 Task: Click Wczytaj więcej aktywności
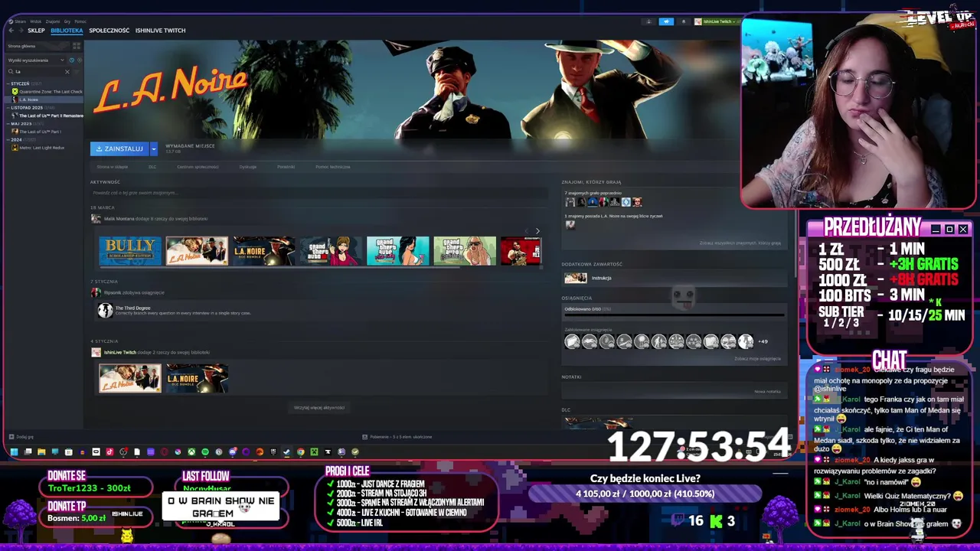[319, 408]
